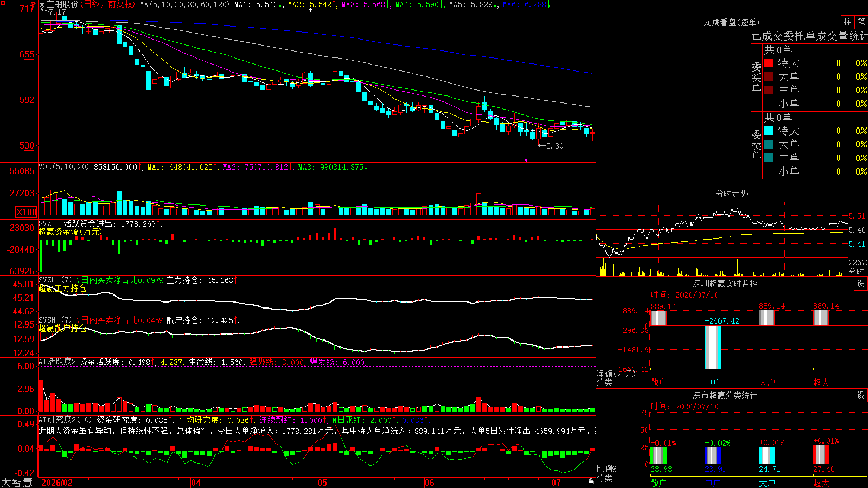Screen dimensions: 868x488
Task: Select the 深圳超赢实时监控 panel title
Action: (725, 284)
